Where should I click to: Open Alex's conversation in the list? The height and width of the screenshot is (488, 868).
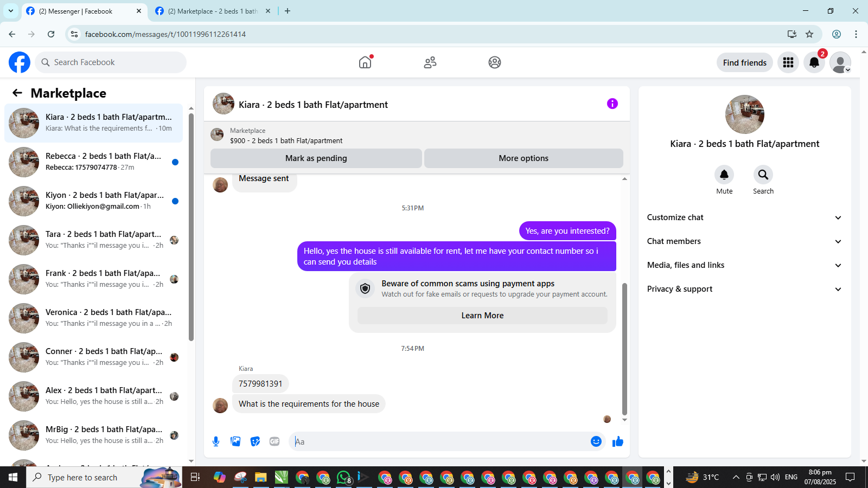[x=94, y=396]
